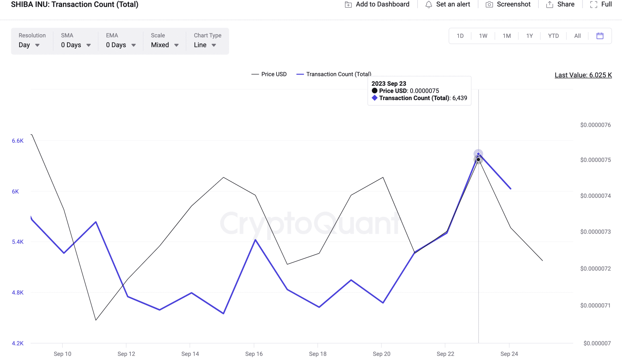Open the calendar date picker icon
The width and height of the screenshot is (622, 364).
[x=600, y=36]
